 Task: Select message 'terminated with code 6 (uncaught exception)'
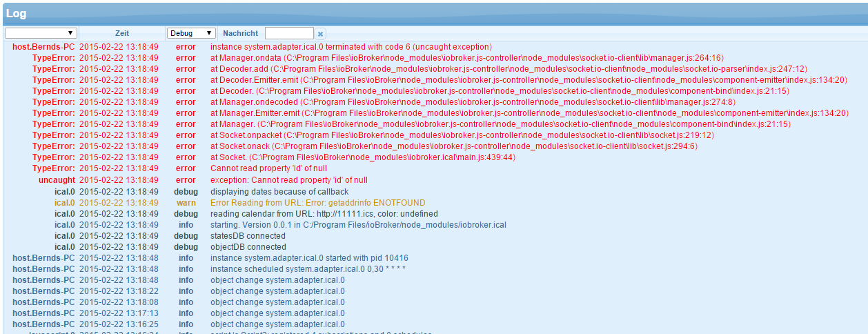(x=351, y=47)
